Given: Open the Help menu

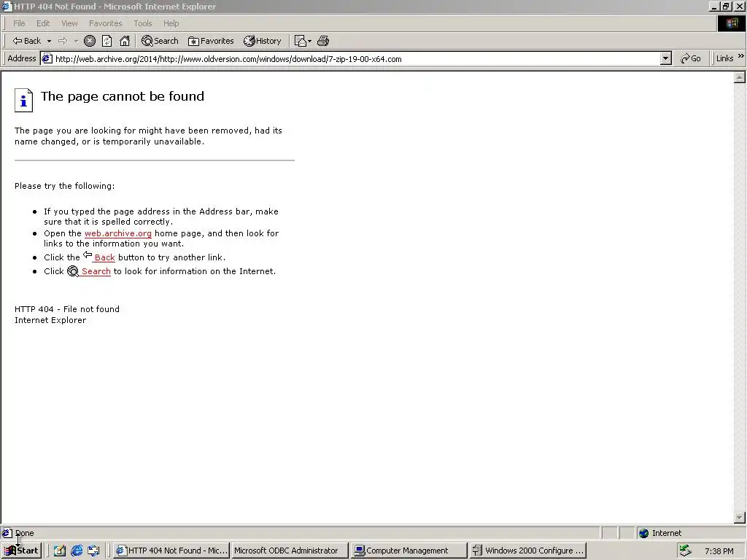Looking at the screenshot, I should click(171, 23).
